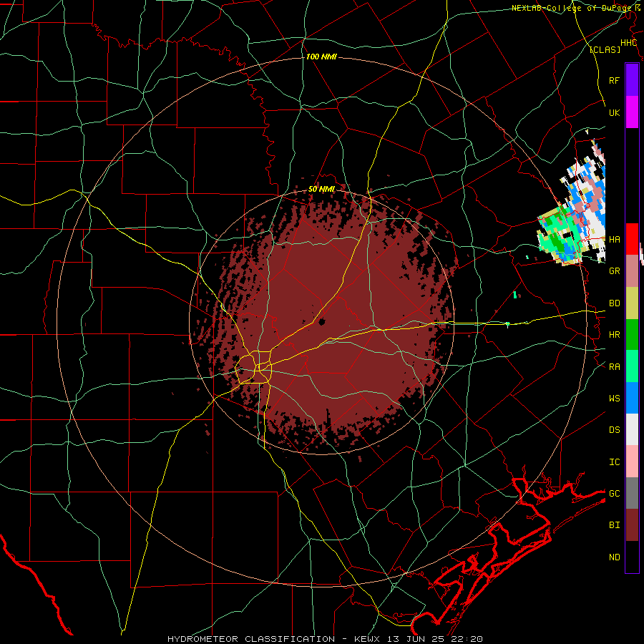Click the 'HHC' product label

[x=628, y=43]
